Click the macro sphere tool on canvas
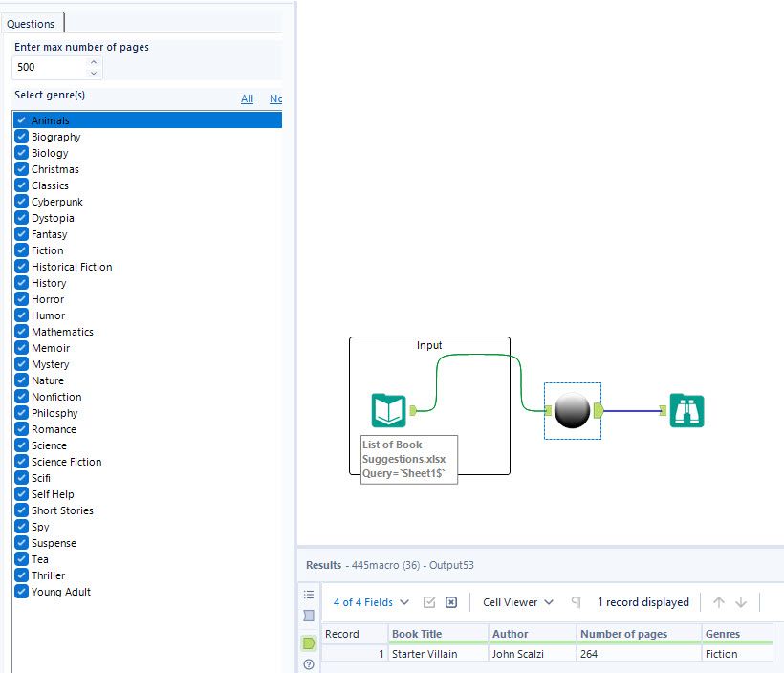Image resolution: width=784 pixels, height=673 pixels. (572, 410)
